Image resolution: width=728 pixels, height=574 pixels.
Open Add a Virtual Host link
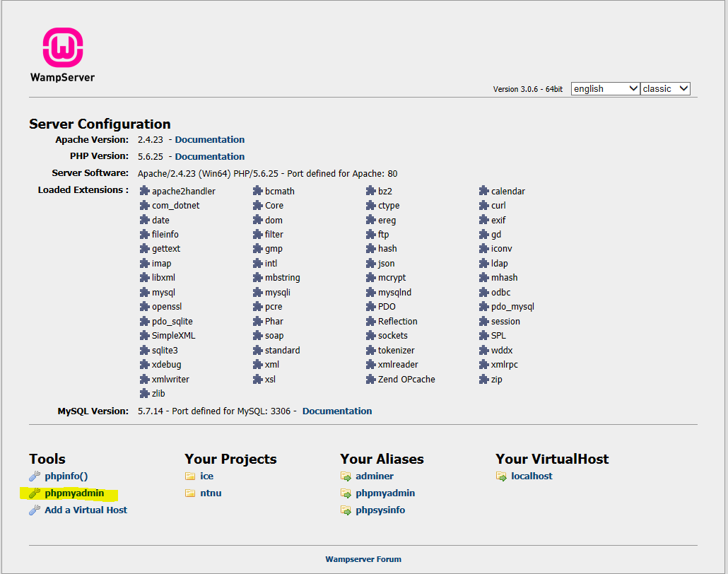pos(86,510)
